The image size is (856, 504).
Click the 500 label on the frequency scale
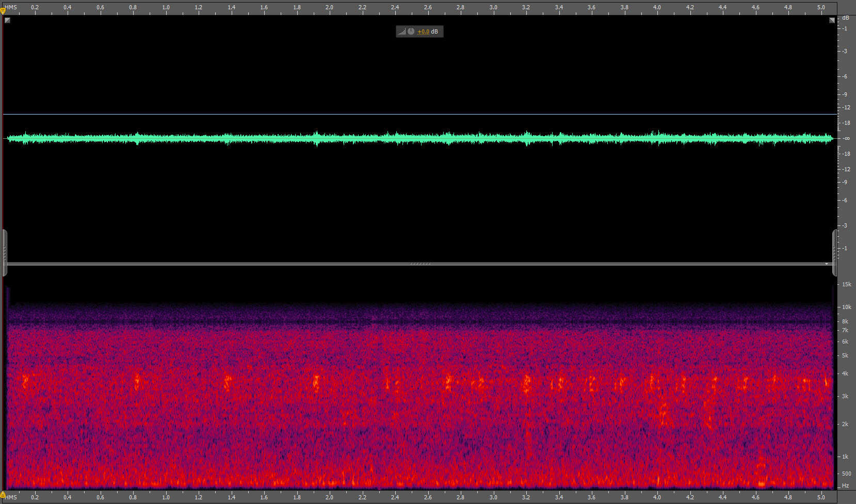(847, 474)
